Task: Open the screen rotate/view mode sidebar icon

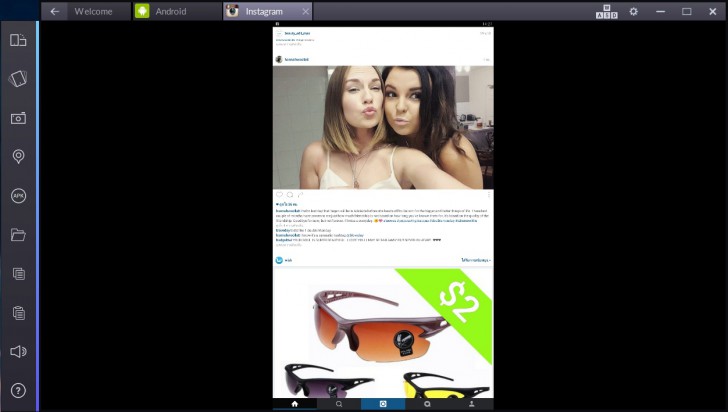Action: (18, 40)
